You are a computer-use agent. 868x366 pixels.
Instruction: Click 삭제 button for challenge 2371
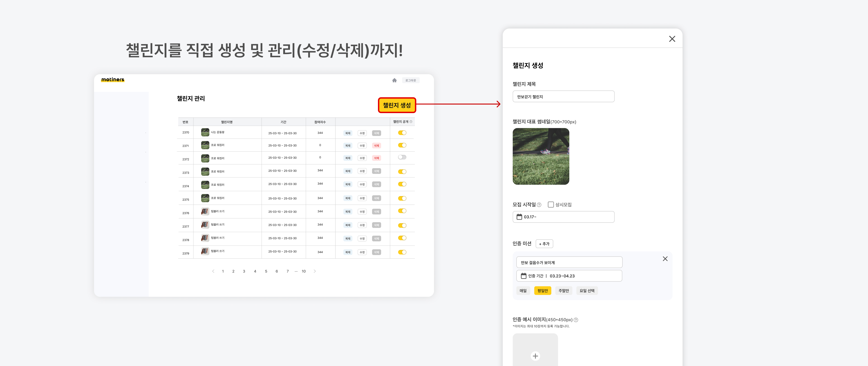376,146
